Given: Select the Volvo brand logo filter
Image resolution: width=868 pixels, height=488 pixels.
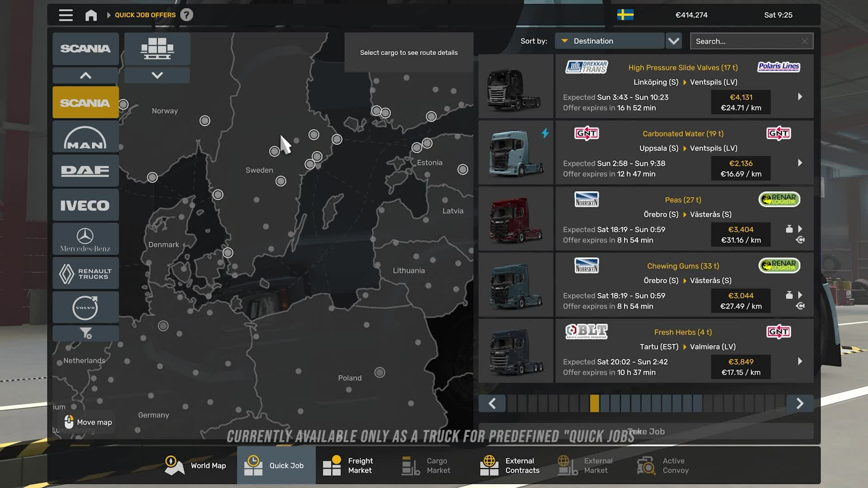Looking at the screenshot, I should 85,307.
